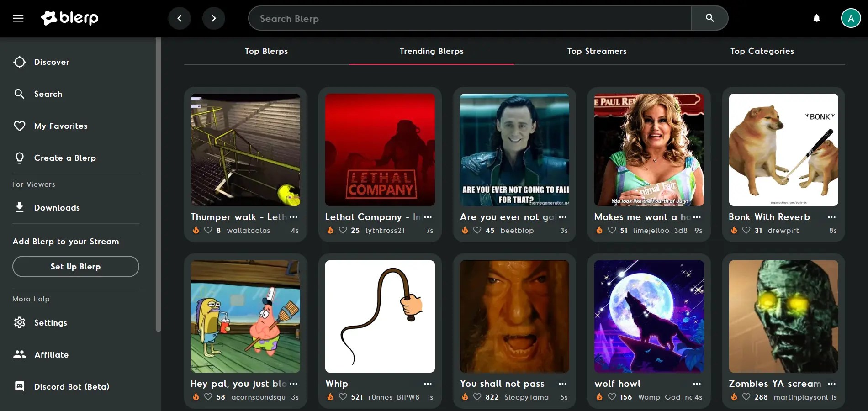This screenshot has width=868, height=411.
Task: Click the fire icon on Bonk With Reverb
Action: click(x=734, y=230)
